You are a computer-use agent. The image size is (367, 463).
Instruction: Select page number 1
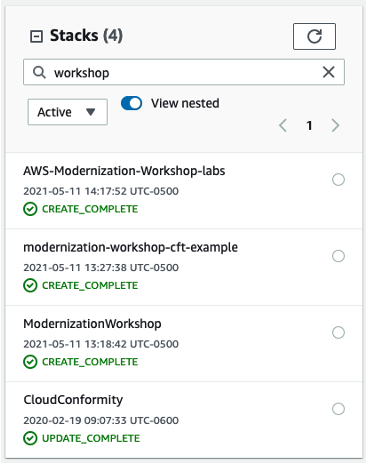(309, 126)
